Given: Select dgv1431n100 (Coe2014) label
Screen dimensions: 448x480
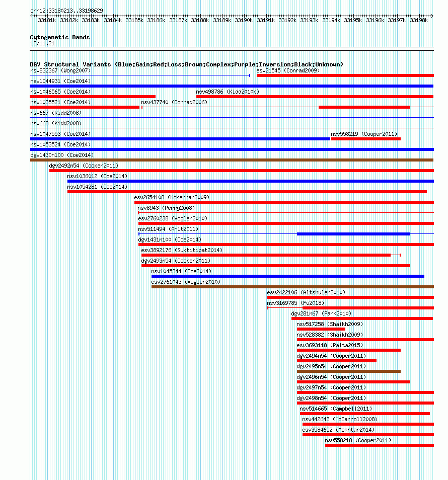Looking at the screenshot, I should pos(170,239).
